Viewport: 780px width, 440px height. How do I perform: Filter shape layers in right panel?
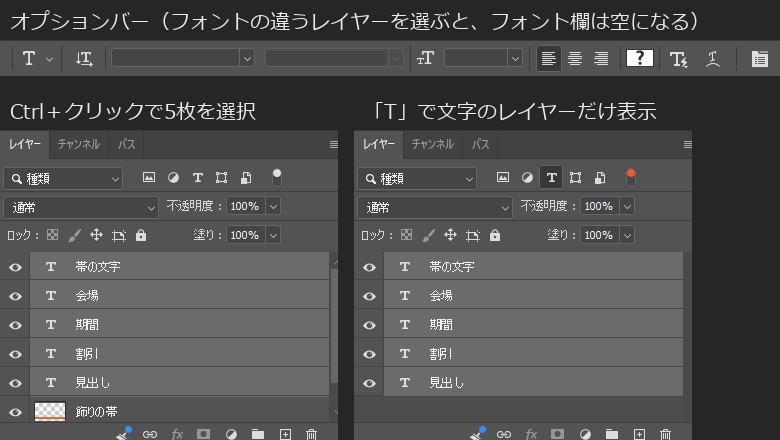pyautogui.click(x=576, y=177)
